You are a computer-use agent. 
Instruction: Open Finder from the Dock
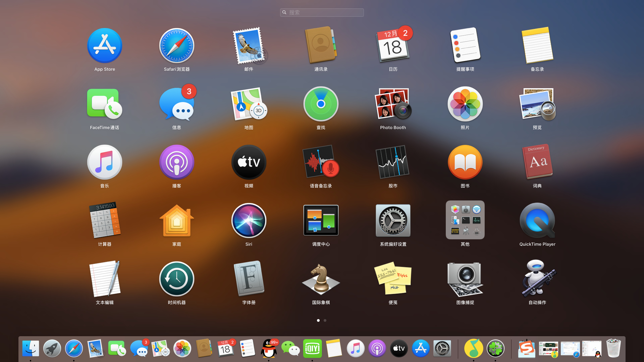[31, 349]
